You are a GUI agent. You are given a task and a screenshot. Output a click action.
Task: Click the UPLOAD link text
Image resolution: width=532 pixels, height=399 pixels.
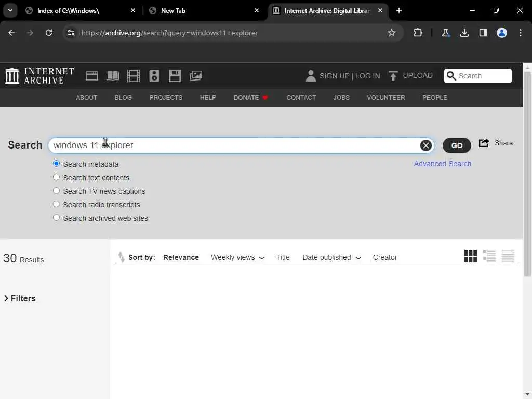pyautogui.click(x=417, y=75)
